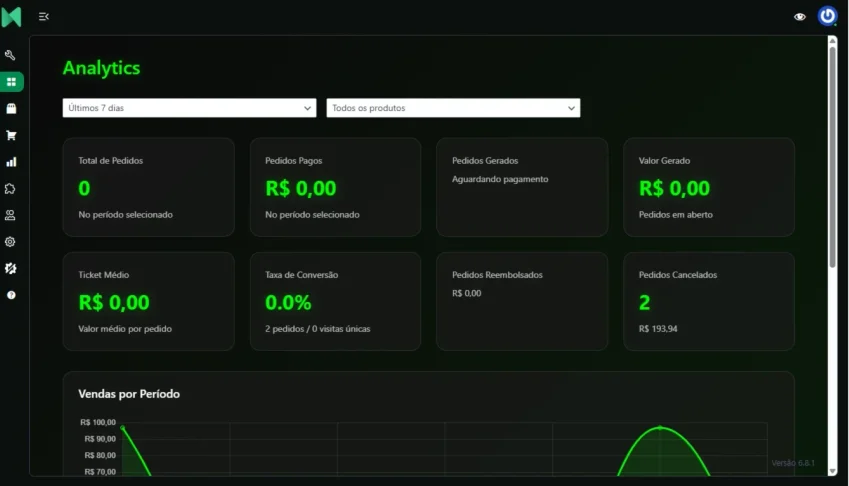This screenshot has height=486, width=849.
Task: Toggle value visibility with the eye icon
Action: point(800,17)
